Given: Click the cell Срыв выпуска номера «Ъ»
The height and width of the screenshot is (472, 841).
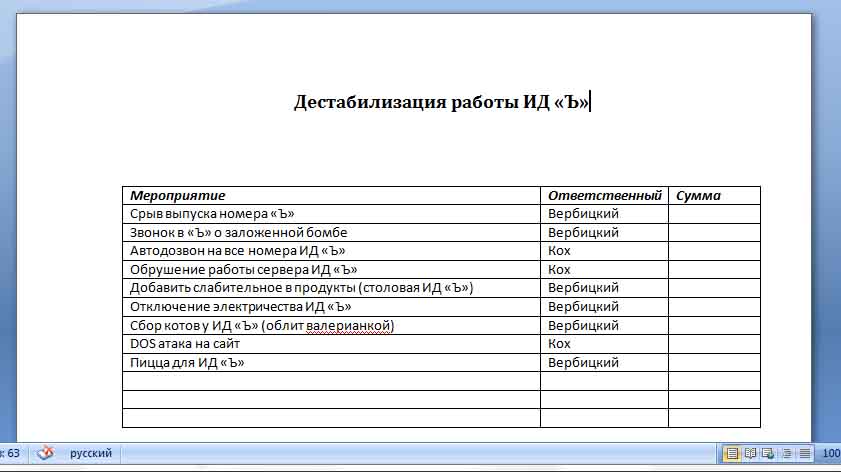Looking at the screenshot, I should pos(331,214).
